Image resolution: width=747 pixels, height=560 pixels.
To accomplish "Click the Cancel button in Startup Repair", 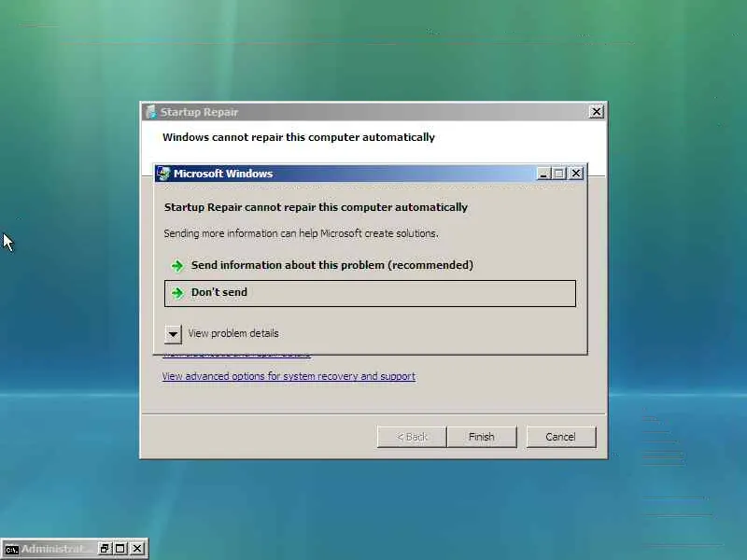I will [561, 437].
